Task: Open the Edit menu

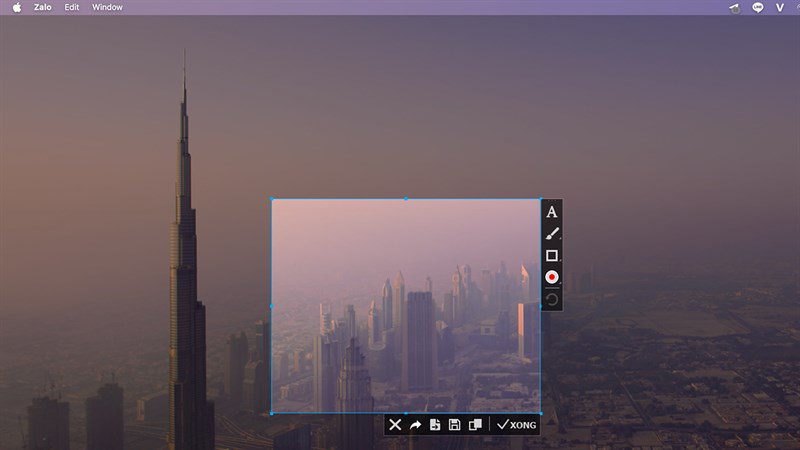Action: pos(71,7)
